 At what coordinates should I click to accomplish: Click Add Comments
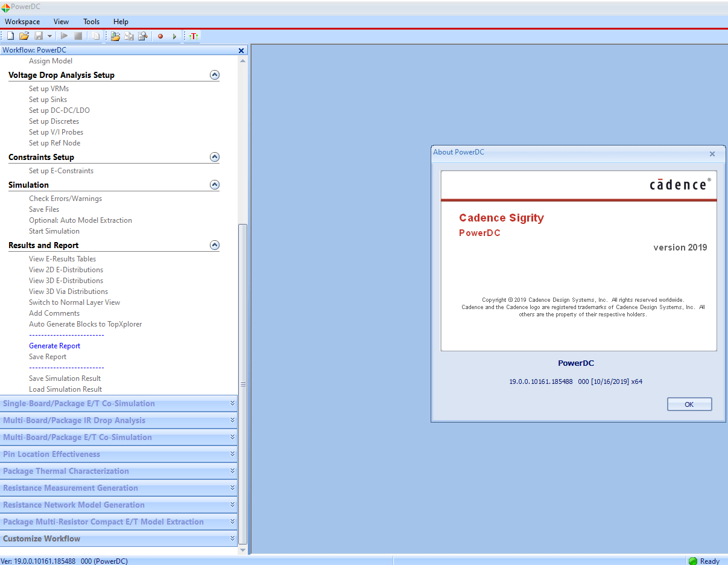[x=54, y=313]
